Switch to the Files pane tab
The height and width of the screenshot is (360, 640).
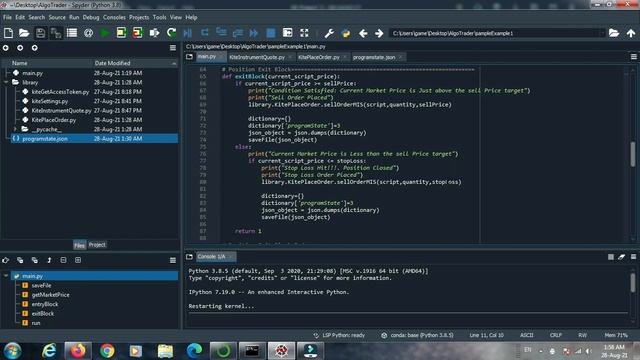pos(79,245)
